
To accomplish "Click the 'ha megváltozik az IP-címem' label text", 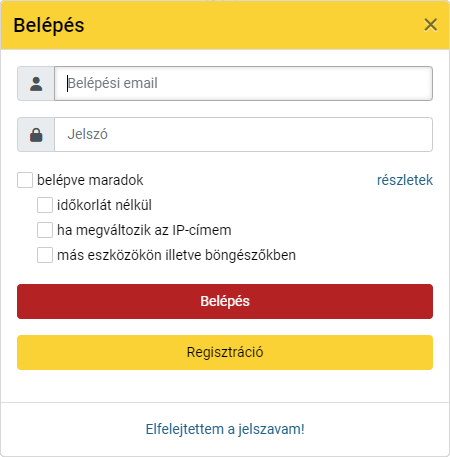I will tap(144, 230).
